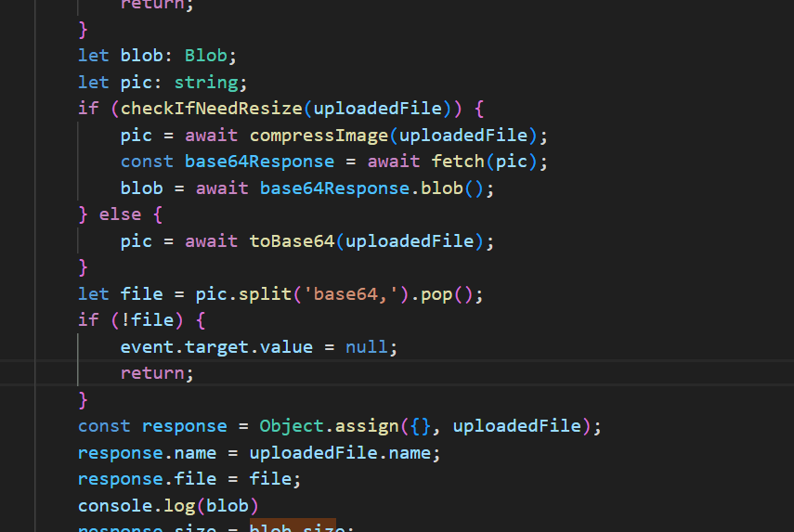Viewport: 794px width, 532px height.
Task: Click the string type annotation
Action: tap(211, 82)
